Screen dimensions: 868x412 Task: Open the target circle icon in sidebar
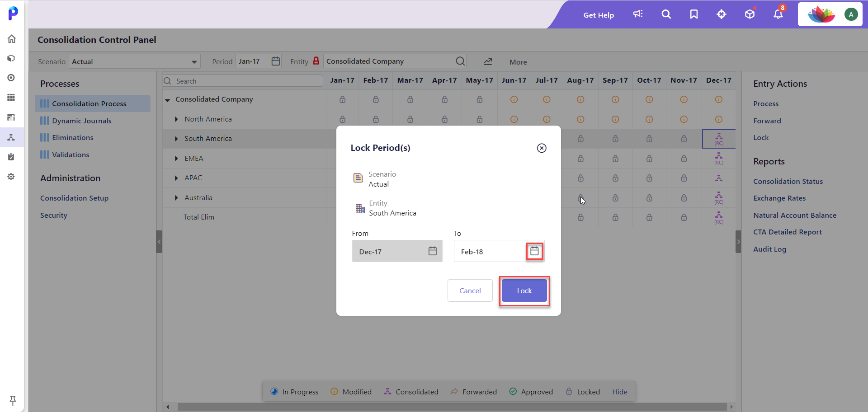[12, 78]
